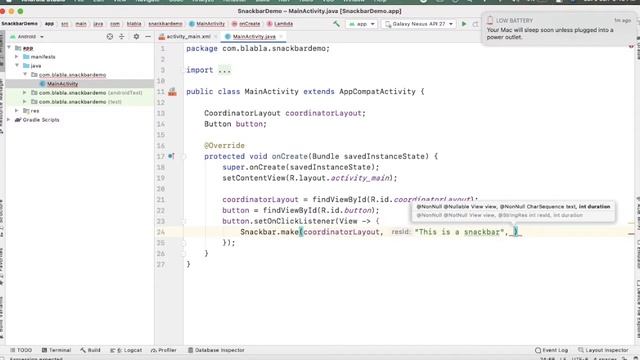Open the Galaxy Nexus API 27 device dropdown
This screenshot has height=360, width=640.
[419, 24]
